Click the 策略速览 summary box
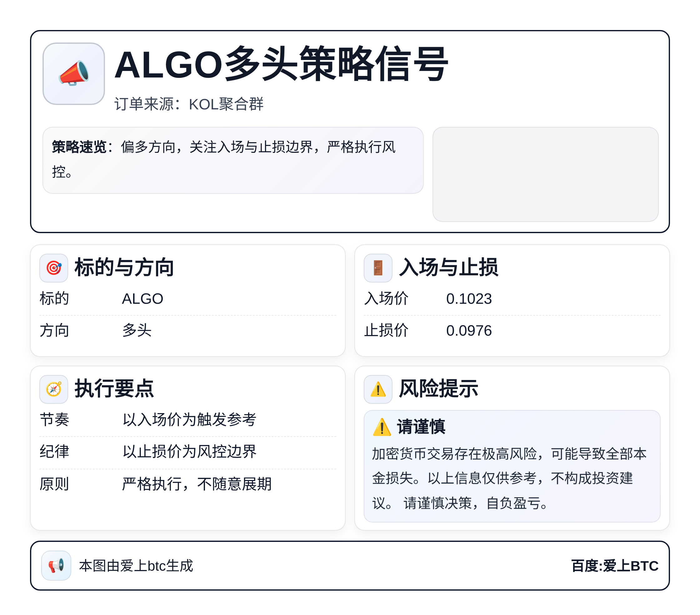Viewport: 700px width, 615px height. point(233,160)
